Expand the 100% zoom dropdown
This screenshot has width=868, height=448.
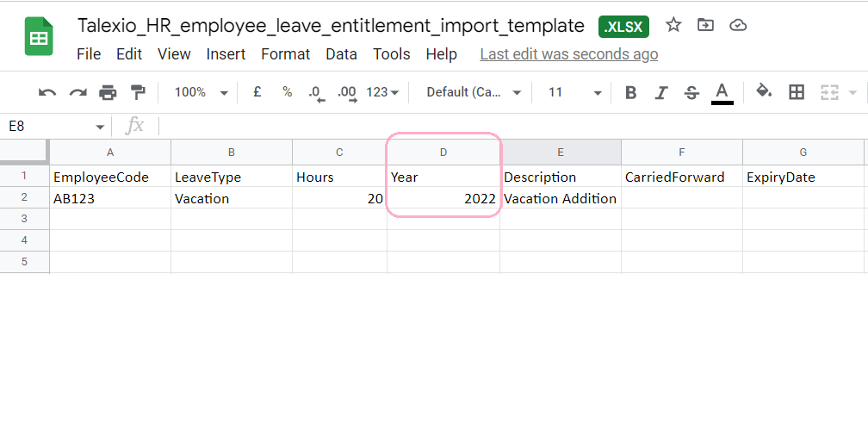201,92
